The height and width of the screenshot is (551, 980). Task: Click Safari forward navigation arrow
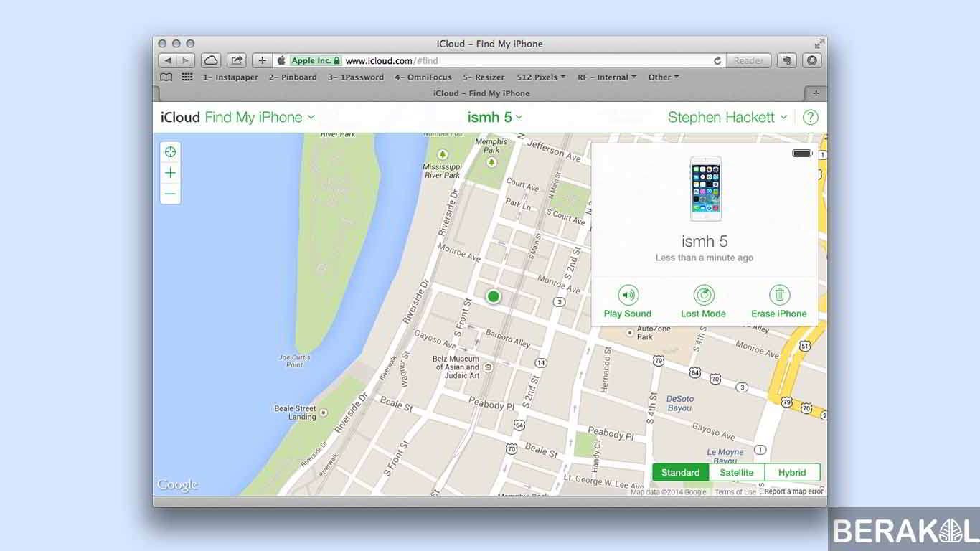pyautogui.click(x=185, y=61)
